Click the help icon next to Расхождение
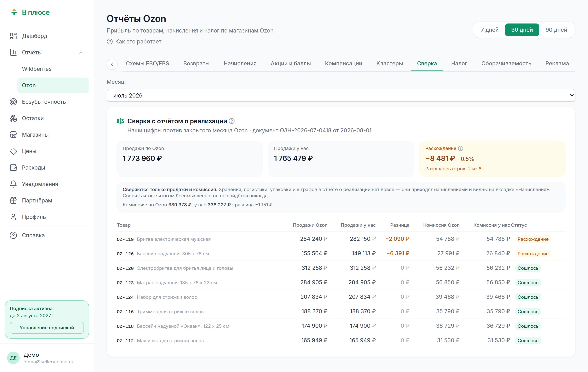Viewport: 588px width, 372px height. [461, 148]
